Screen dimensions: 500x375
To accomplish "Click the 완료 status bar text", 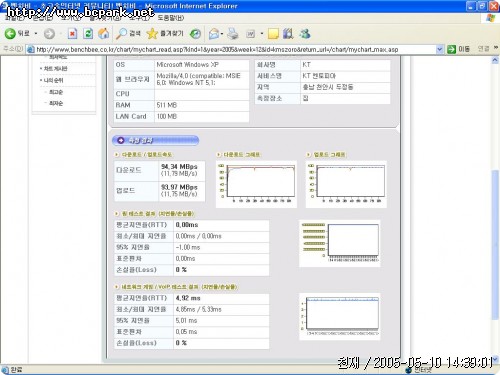I will coord(17,370).
